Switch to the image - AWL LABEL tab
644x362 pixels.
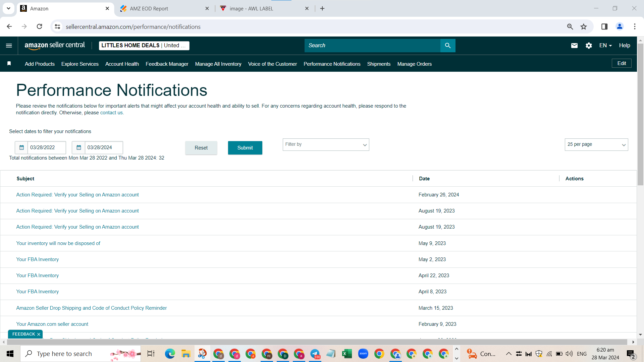[264, 8]
